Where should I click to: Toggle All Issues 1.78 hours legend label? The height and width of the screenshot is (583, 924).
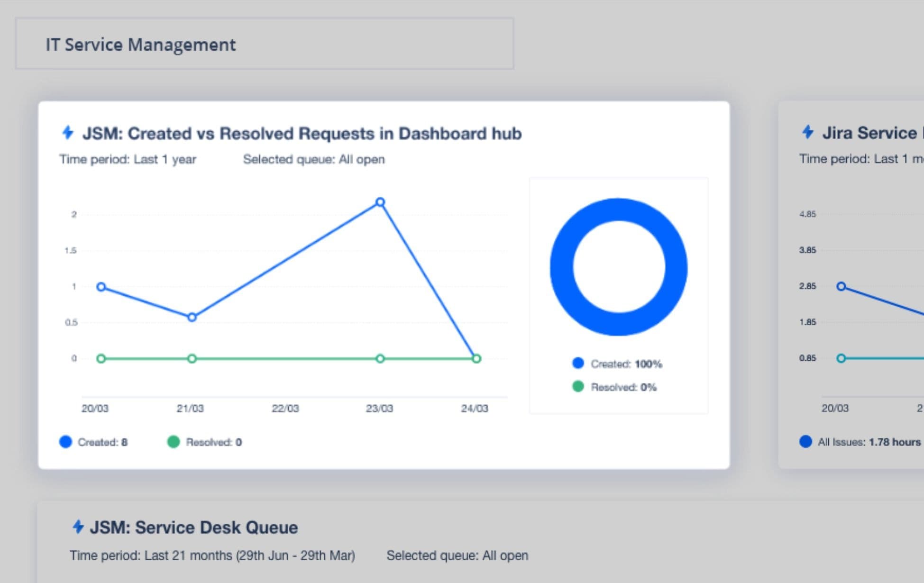tap(869, 442)
